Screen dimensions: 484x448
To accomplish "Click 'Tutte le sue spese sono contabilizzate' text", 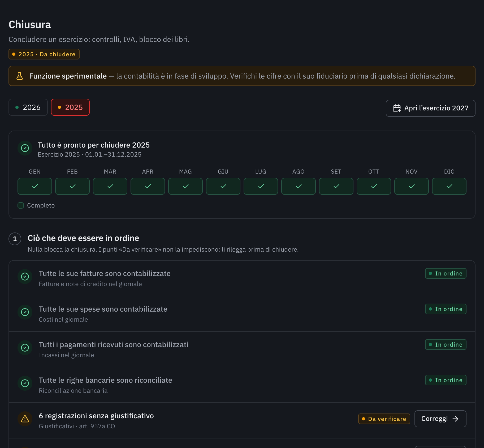I will [103, 309].
